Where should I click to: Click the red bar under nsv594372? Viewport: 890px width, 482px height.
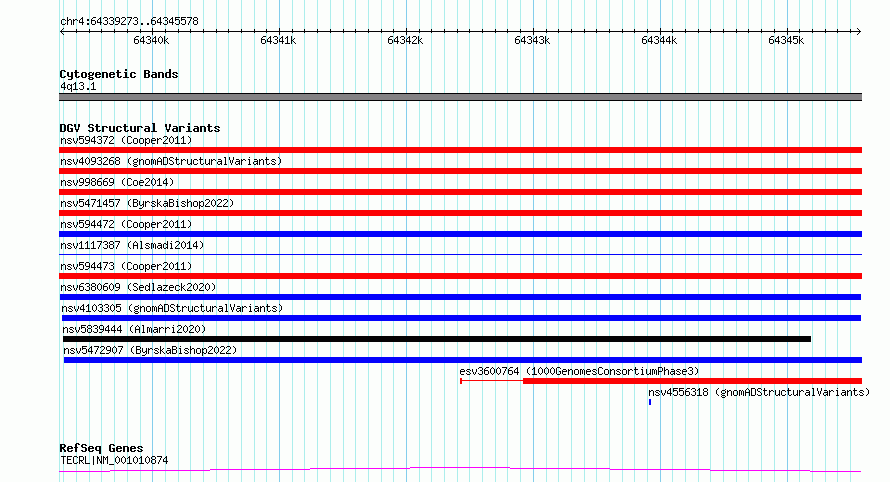460,150
